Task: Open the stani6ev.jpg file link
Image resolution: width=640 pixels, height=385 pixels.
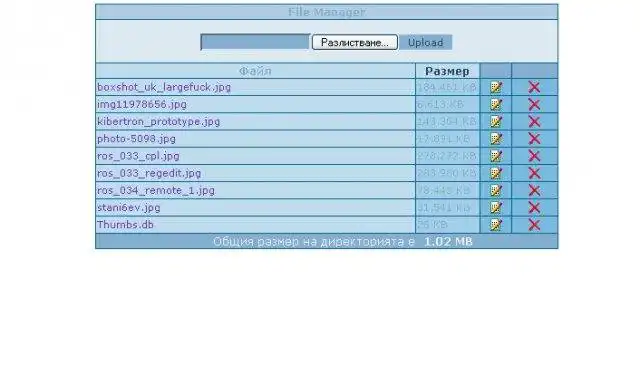Action: point(129,207)
